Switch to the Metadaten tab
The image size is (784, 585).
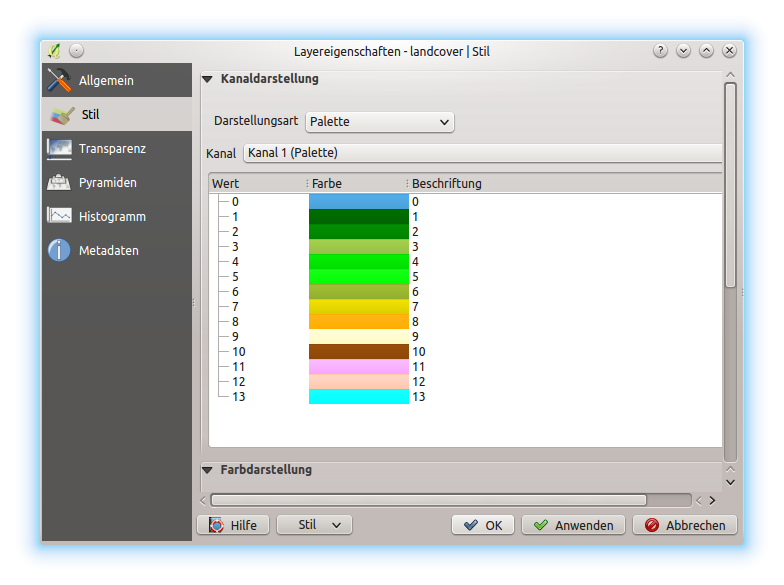pyautogui.click(x=108, y=251)
